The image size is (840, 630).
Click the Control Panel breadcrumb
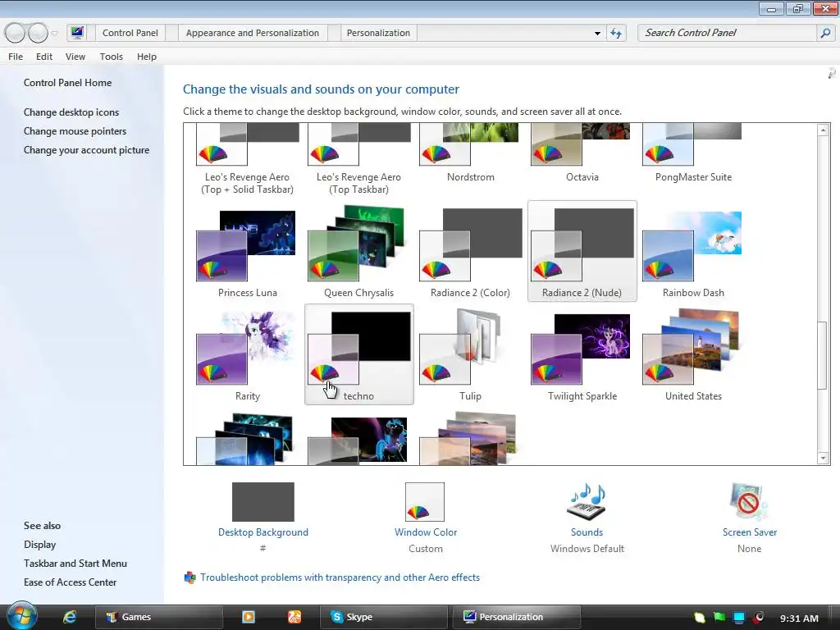click(130, 33)
